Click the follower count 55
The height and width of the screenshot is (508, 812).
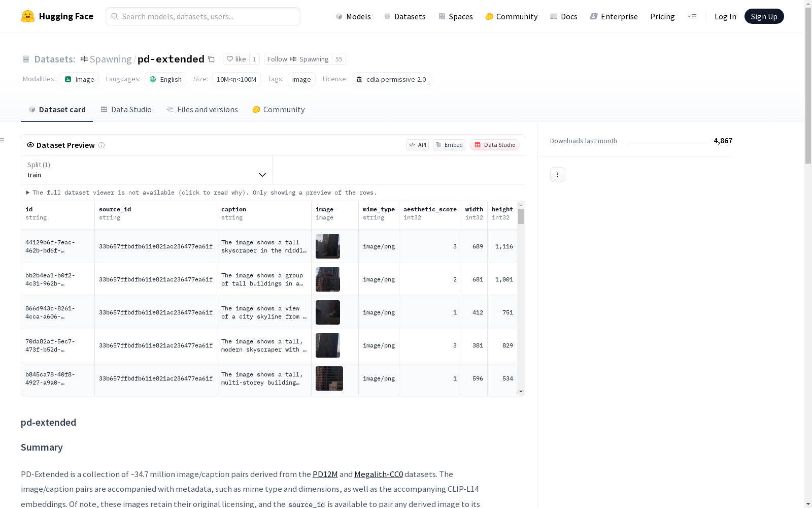tap(339, 59)
